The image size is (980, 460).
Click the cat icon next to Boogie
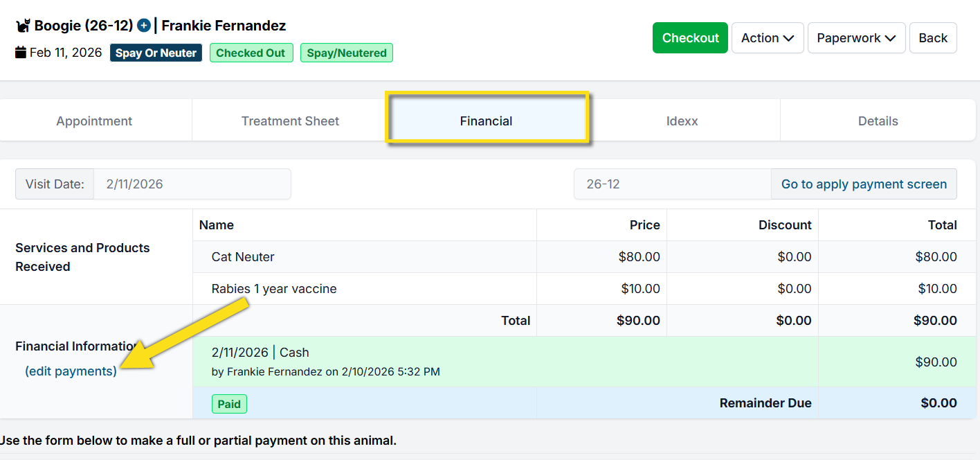click(x=23, y=26)
